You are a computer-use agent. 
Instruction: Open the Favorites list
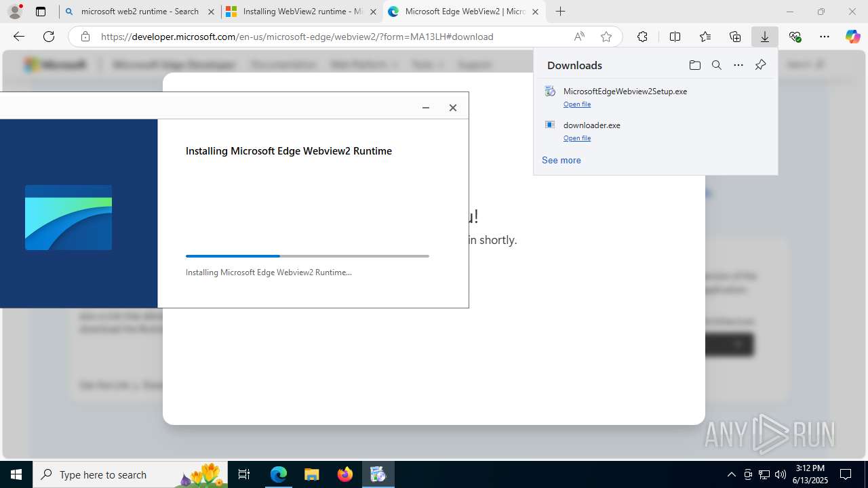tap(705, 37)
